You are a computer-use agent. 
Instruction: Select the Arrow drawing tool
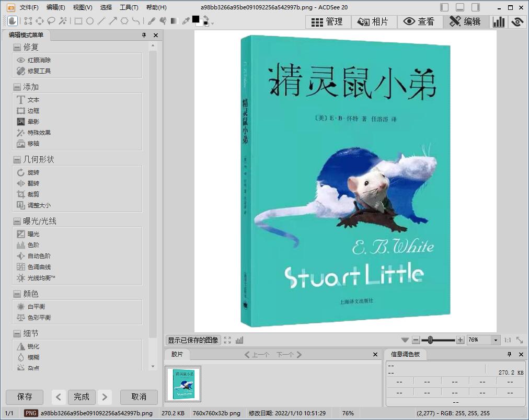coord(113,21)
